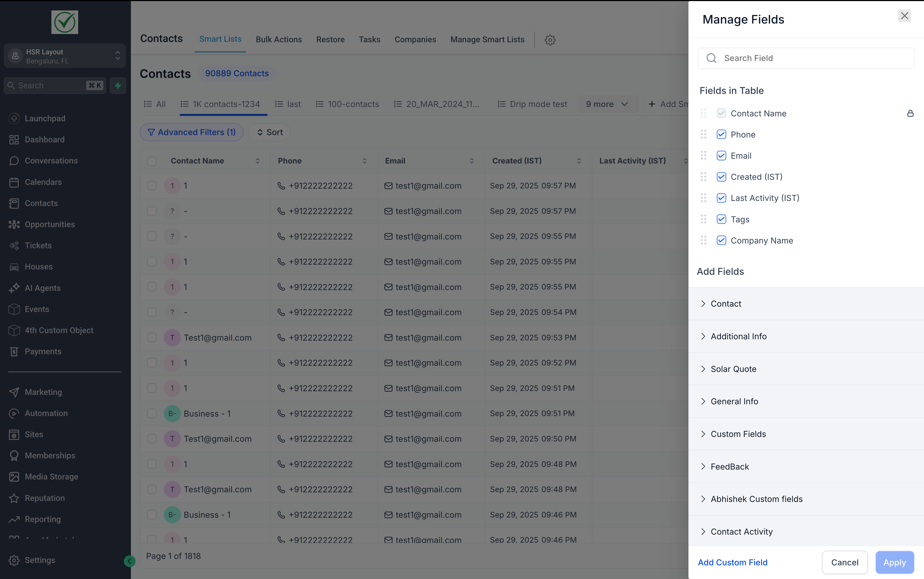924x579 pixels.
Task: Click the Add Custom Field link
Action: coord(732,562)
